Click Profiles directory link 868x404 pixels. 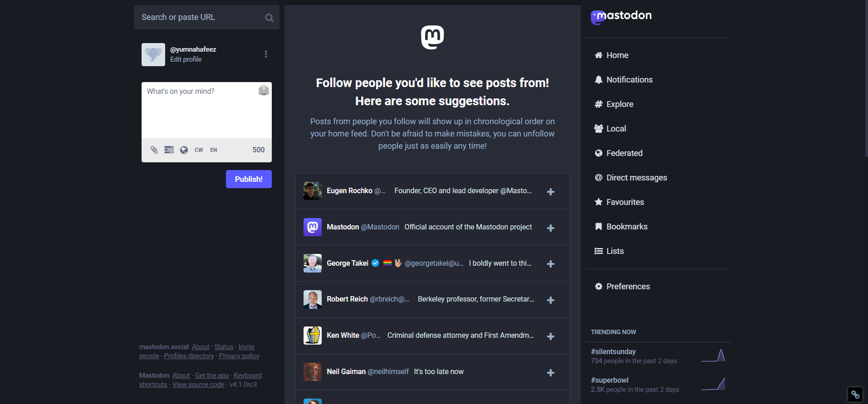point(189,356)
